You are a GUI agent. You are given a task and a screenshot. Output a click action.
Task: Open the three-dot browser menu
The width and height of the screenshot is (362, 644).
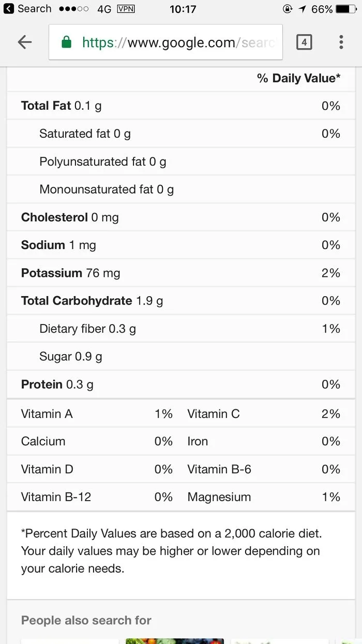coord(341,42)
